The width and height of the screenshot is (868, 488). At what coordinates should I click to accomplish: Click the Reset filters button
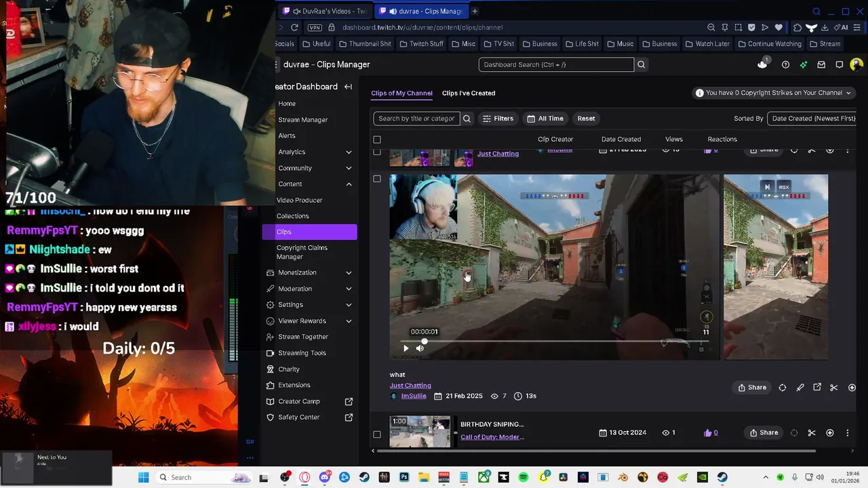pos(586,119)
